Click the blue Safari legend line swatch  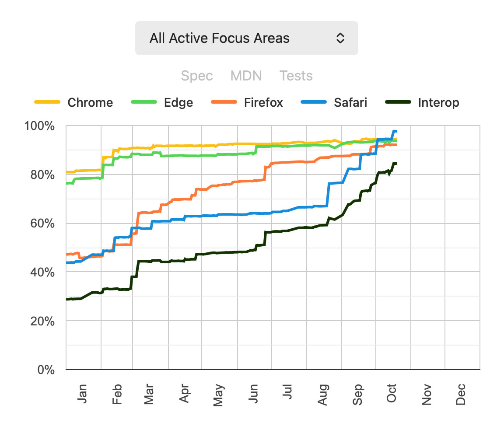click(314, 103)
